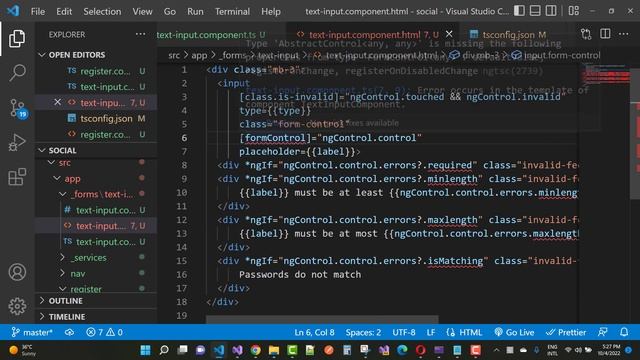Open Explorer more actions ellipsis
640x360 pixels.
pos(140,34)
